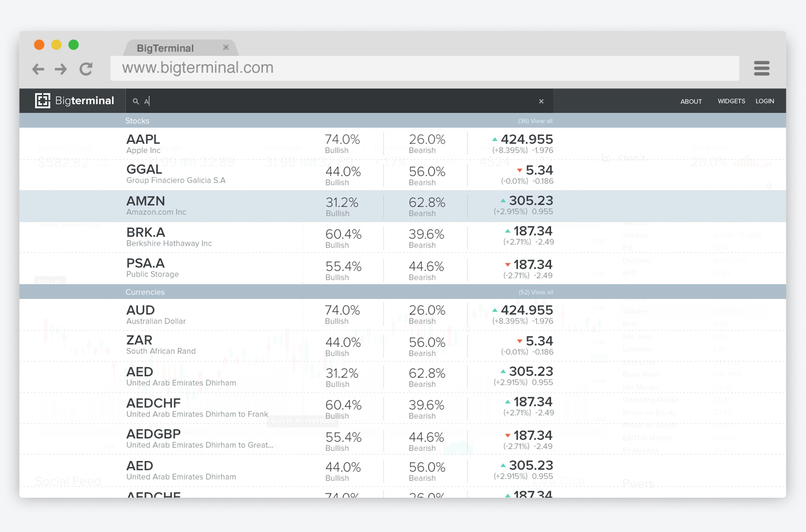Clear the search with X icon
Image resolution: width=806 pixels, height=532 pixels.
pyautogui.click(x=541, y=102)
